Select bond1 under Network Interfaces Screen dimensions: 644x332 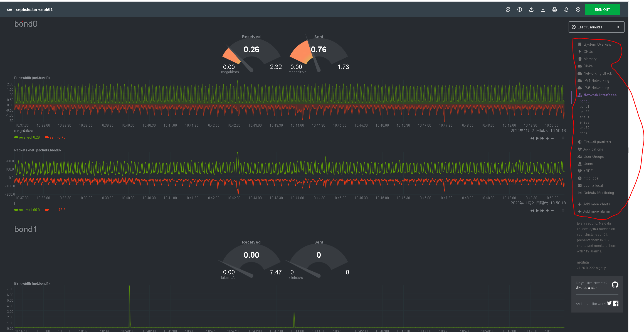pos(584,106)
